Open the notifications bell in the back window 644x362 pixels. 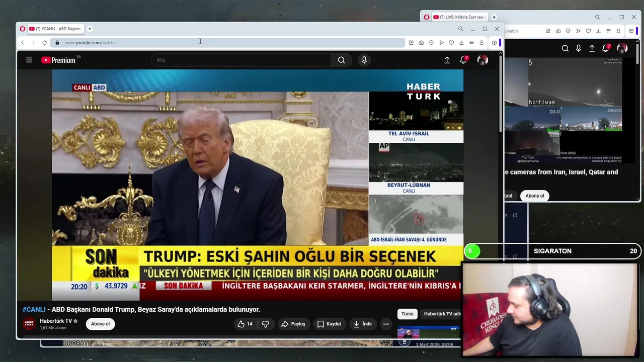(606, 48)
